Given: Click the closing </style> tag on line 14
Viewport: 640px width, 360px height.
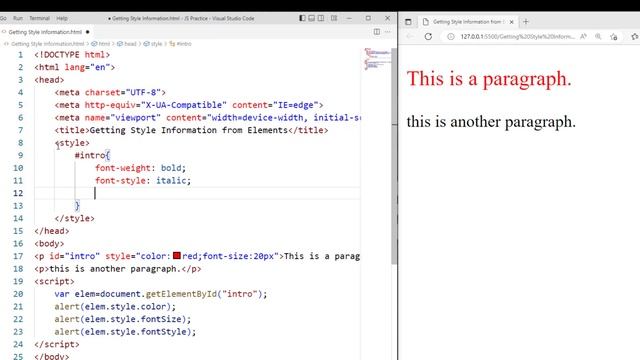Looking at the screenshot, I should 74,218.
